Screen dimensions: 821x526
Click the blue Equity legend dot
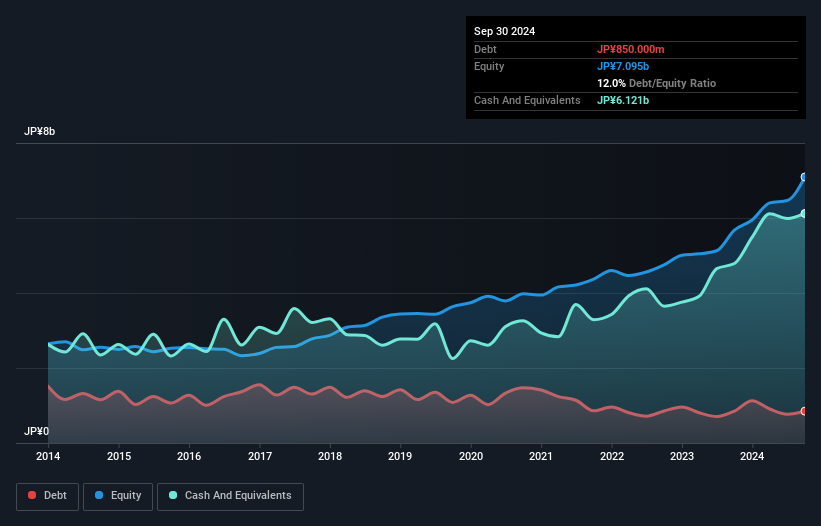(99, 495)
